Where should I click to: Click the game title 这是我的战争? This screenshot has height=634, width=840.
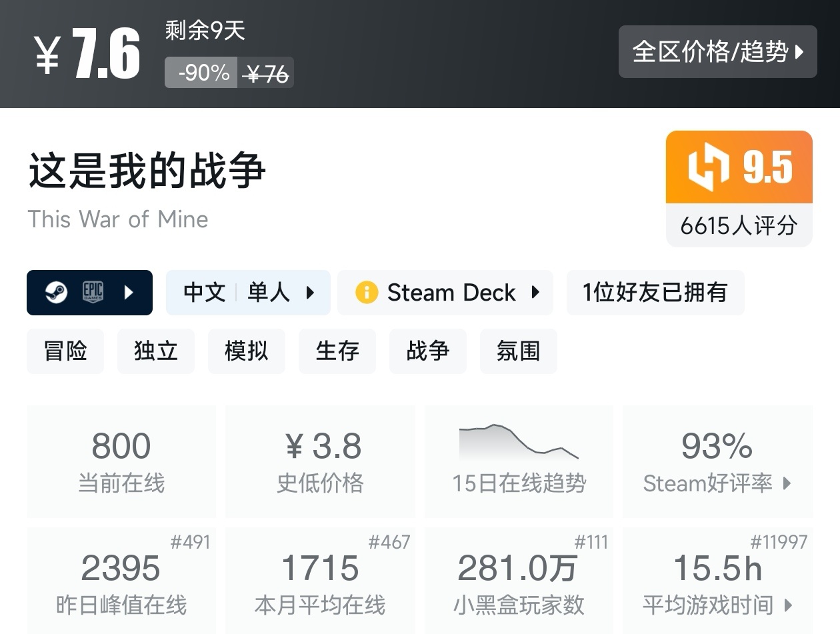(x=147, y=169)
